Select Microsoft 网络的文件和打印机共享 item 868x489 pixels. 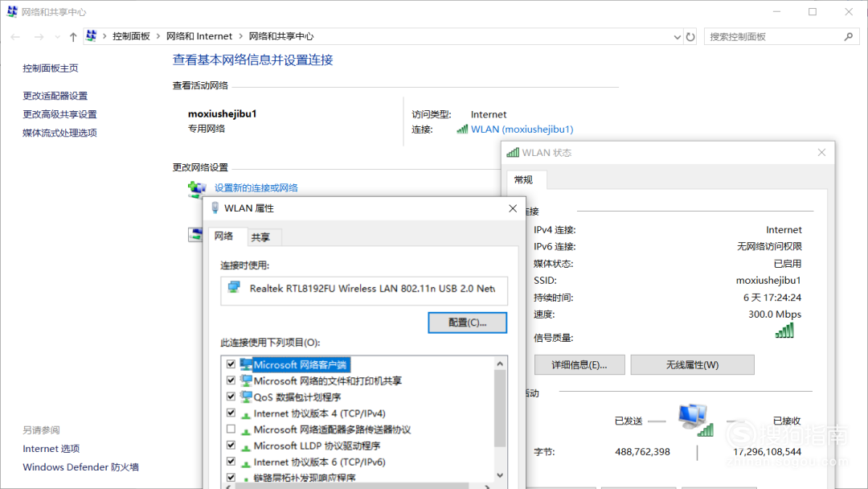point(328,381)
